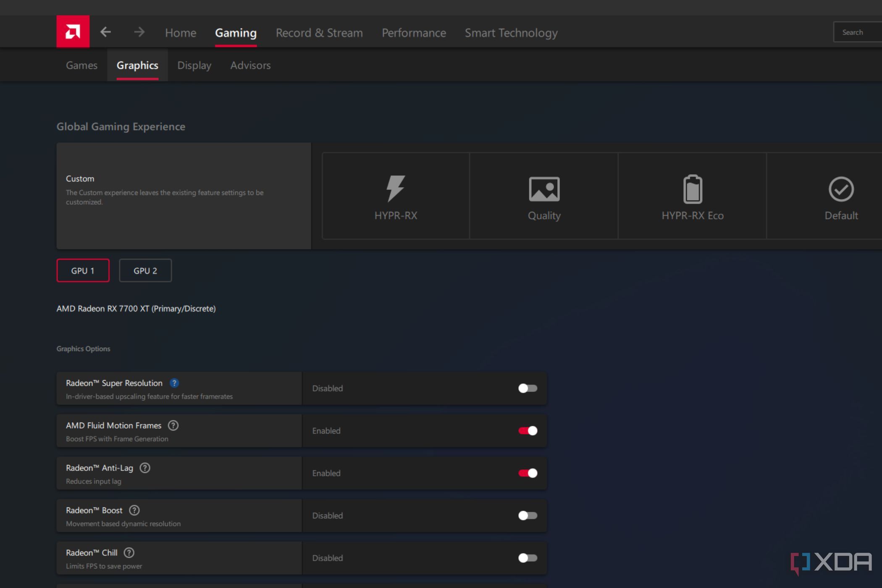882x588 pixels.
Task: Select the Graphics sub-tab
Action: click(137, 66)
